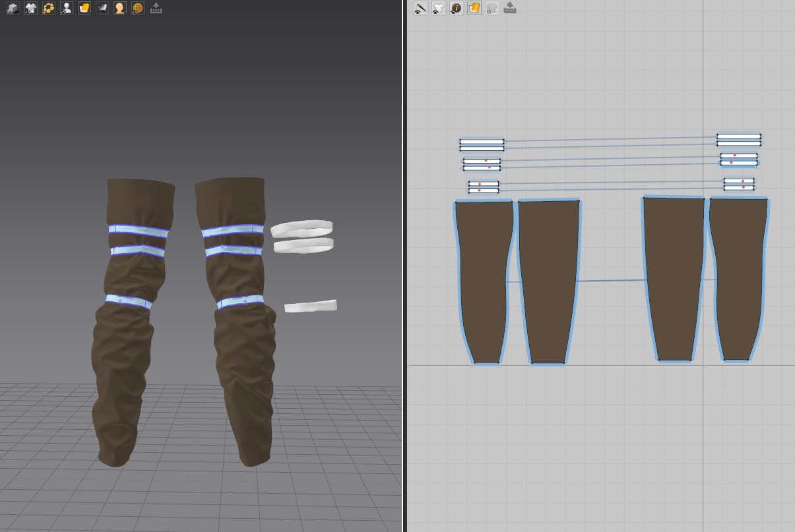This screenshot has height=532, width=795.
Task: Click the upload tray icon in 3D toolbar
Action: 156,9
